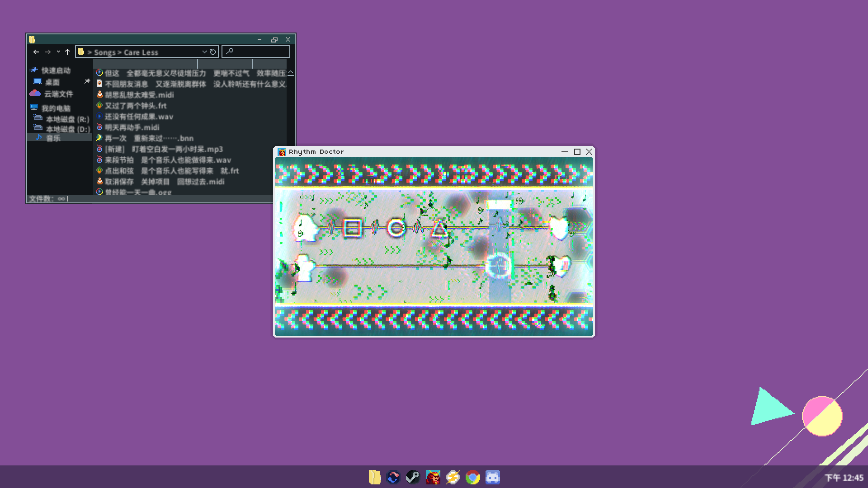The height and width of the screenshot is (488, 868).
Task: Open the file 明天再动手.midi
Action: tap(132, 127)
